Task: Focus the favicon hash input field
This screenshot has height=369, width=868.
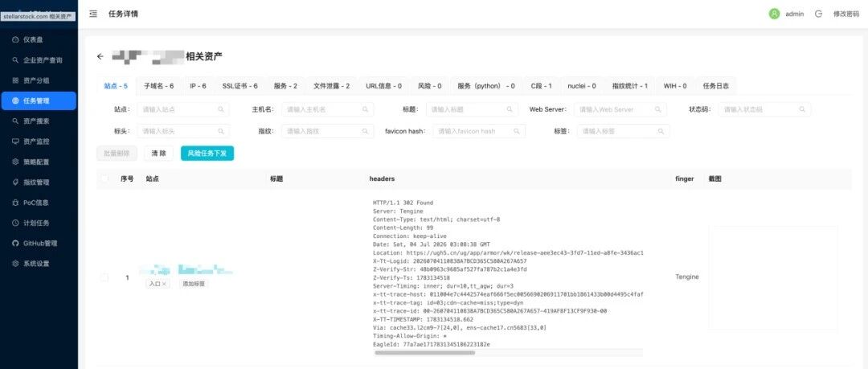Action: coord(479,131)
